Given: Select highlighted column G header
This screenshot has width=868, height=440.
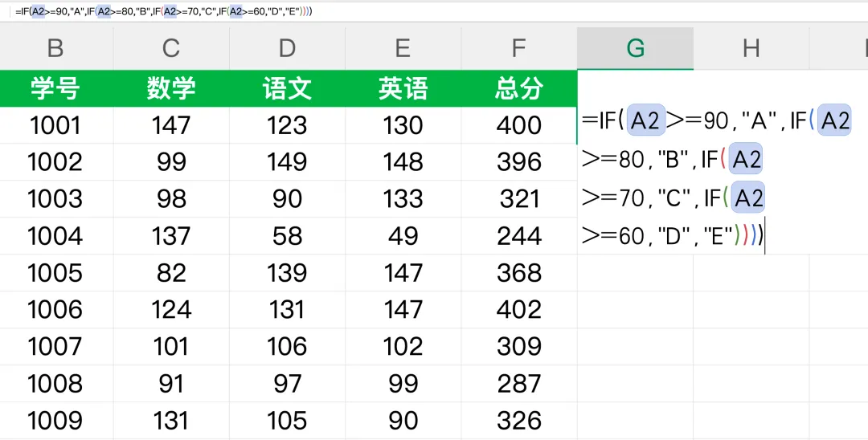Looking at the screenshot, I should click(x=635, y=49).
